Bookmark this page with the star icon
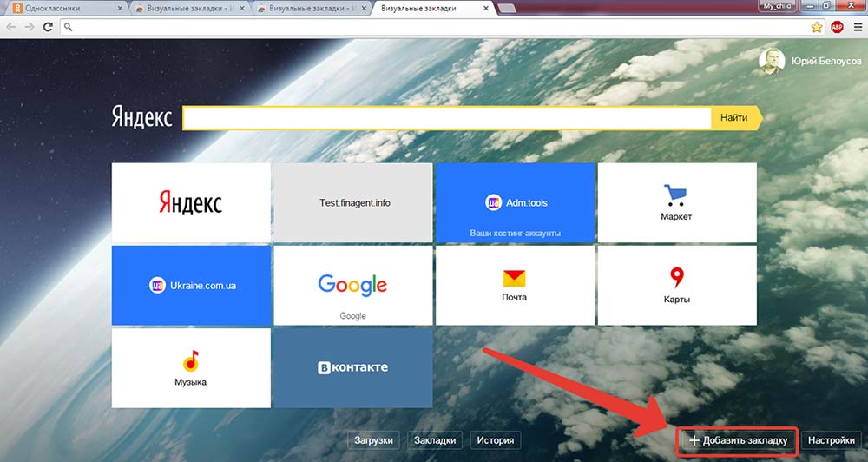This screenshot has width=868, height=462. tap(817, 27)
